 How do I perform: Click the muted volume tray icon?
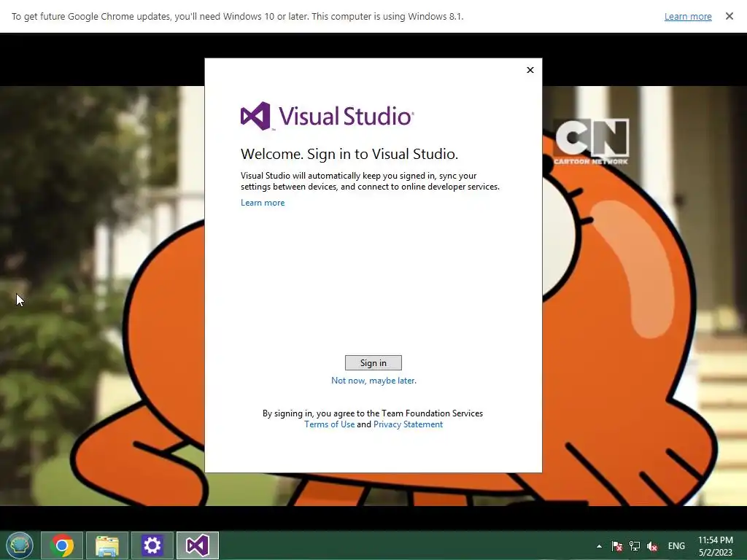[652, 546]
